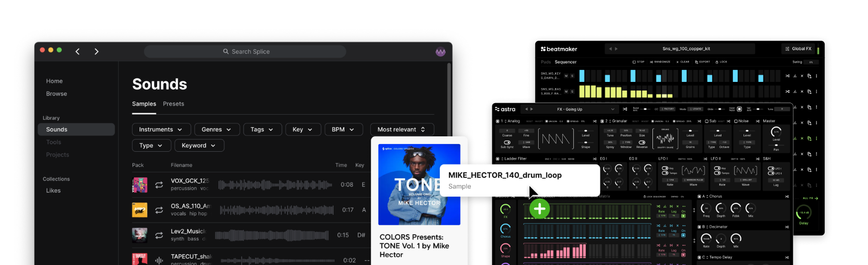Go to Browse in Splice sidebar
Image resolution: width=868 pixels, height=265 pixels.
(56, 94)
